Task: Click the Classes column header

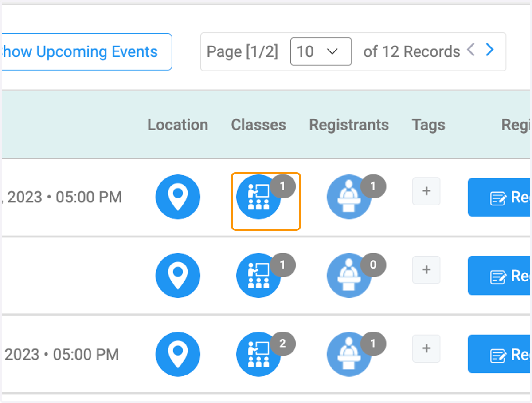Action: point(258,125)
